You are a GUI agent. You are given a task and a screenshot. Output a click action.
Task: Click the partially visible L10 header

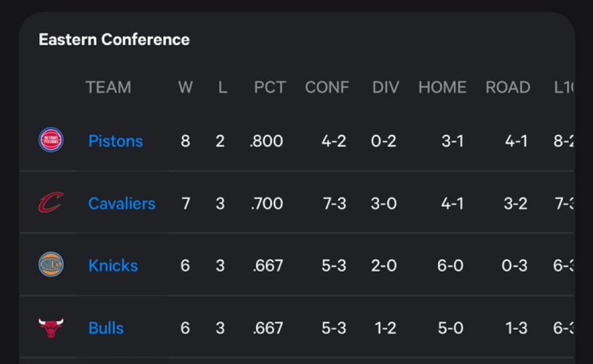click(x=564, y=87)
